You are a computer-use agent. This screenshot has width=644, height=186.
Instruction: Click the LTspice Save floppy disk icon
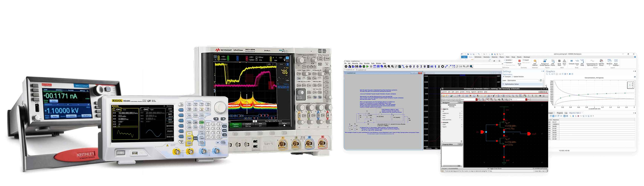pos(356,67)
